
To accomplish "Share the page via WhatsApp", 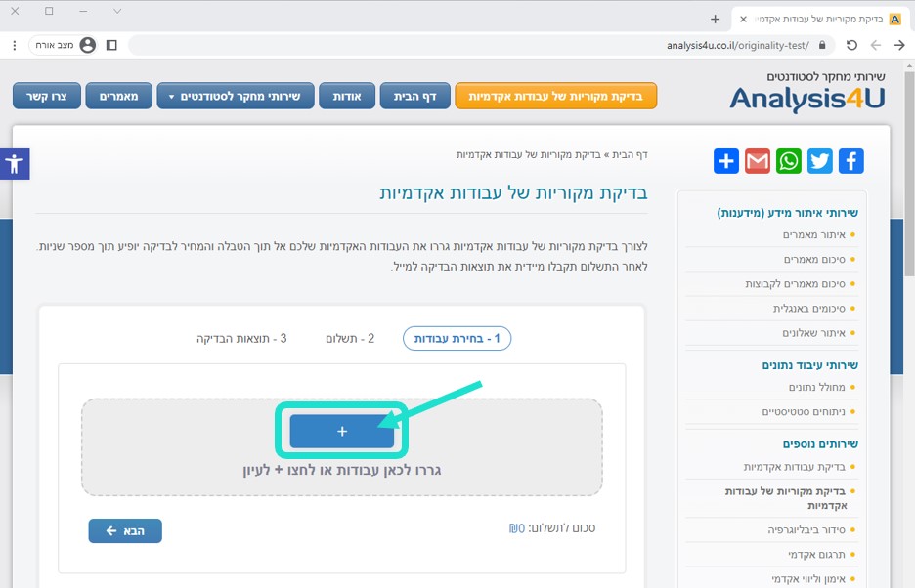I will [788, 161].
